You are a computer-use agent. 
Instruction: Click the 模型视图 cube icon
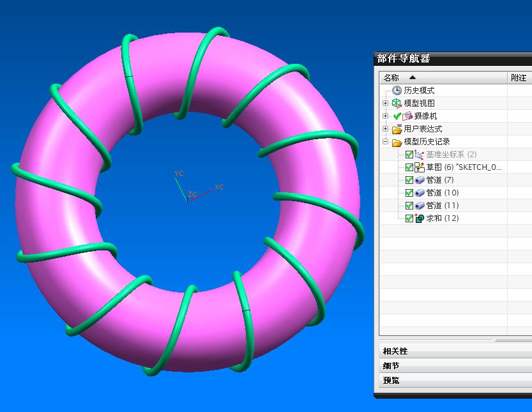[397, 103]
